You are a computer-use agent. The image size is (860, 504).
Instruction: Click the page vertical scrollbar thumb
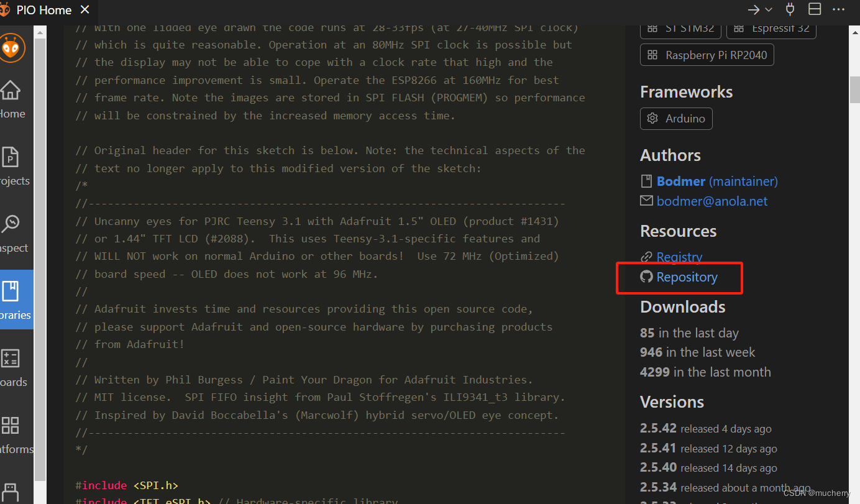(854, 91)
